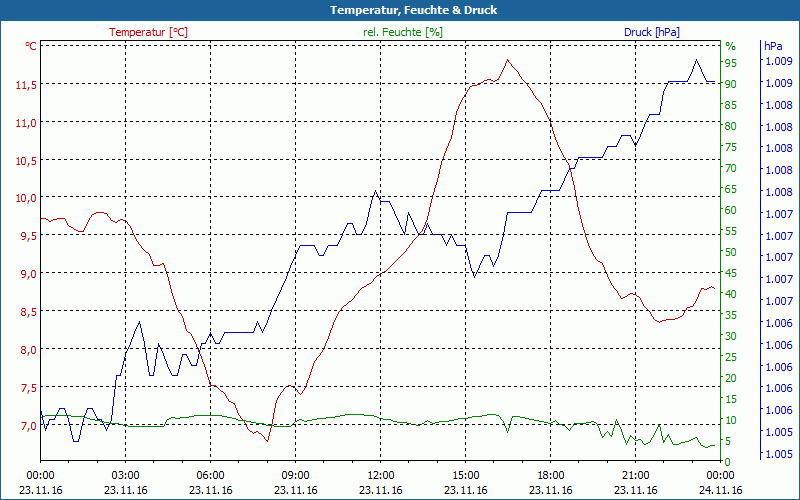Click the green 50 humidity axis tick

point(731,252)
